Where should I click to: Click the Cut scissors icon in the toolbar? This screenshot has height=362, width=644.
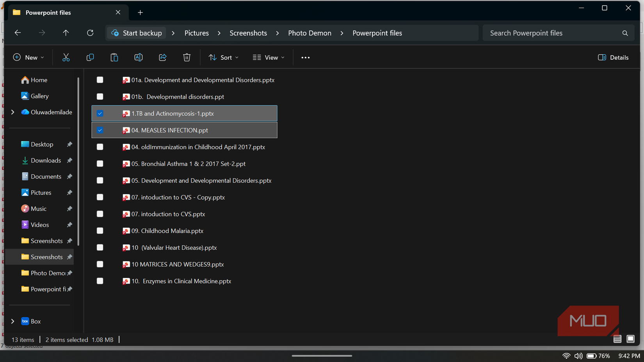[x=66, y=57]
